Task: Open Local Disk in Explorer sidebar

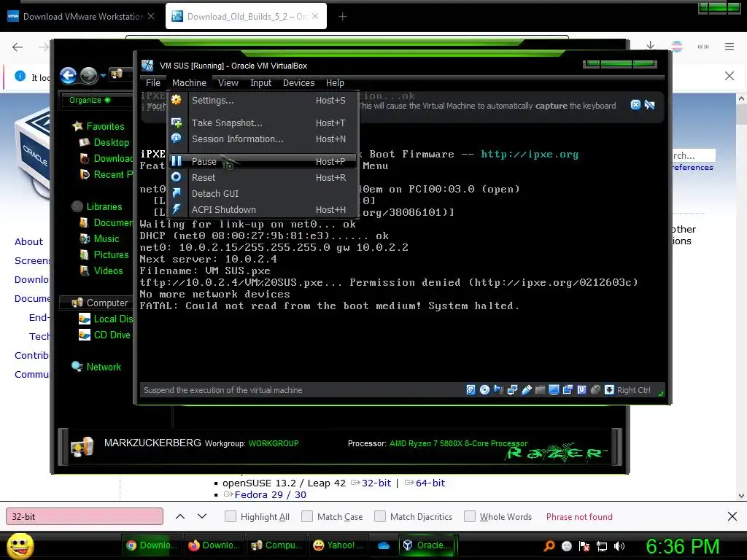Action: (x=113, y=319)
